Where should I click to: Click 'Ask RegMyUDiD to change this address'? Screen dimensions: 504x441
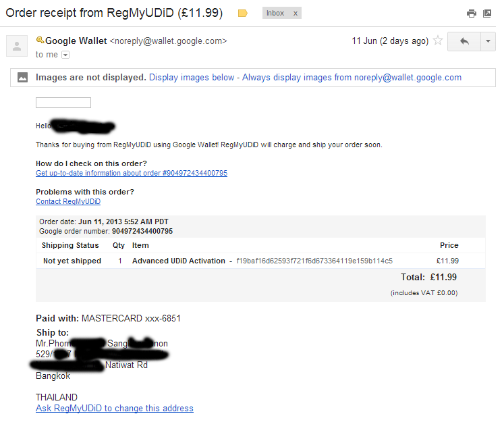pos(115,408)
